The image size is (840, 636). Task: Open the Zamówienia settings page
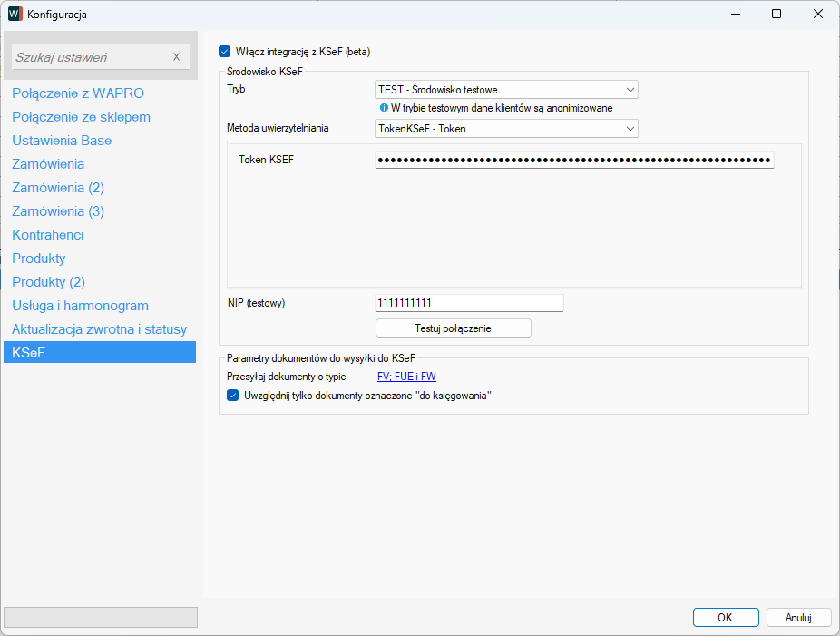tap(48, 164)
